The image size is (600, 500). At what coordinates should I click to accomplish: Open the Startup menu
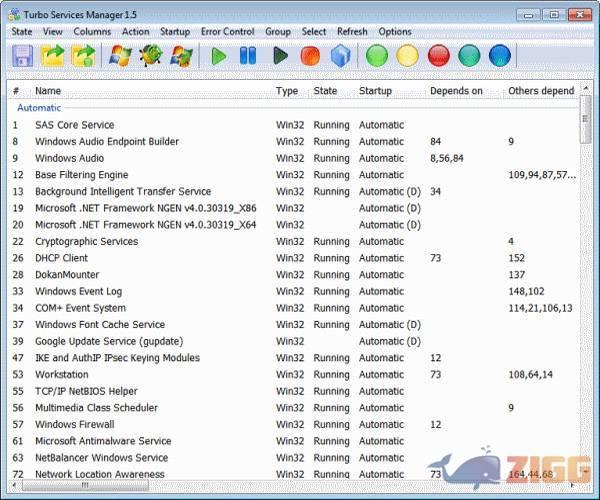tap(175, 32)
